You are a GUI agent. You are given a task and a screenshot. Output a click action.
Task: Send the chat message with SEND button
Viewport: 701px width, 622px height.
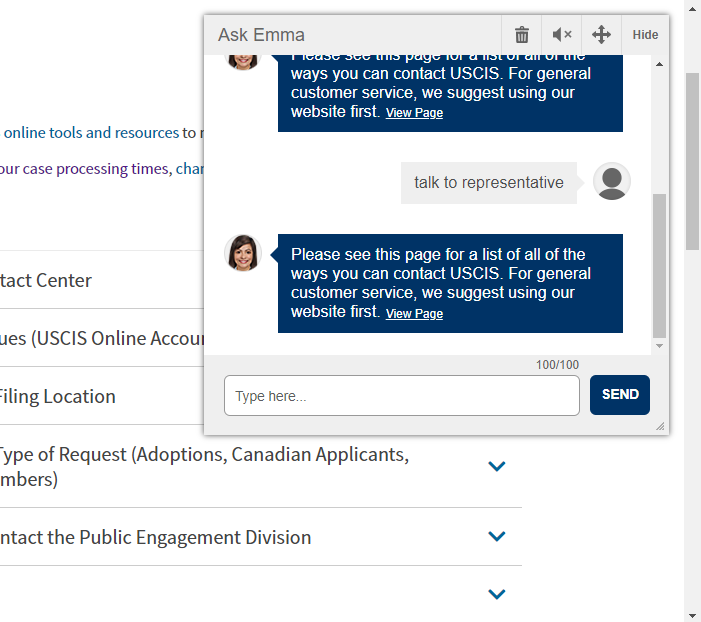click(620, 395)
